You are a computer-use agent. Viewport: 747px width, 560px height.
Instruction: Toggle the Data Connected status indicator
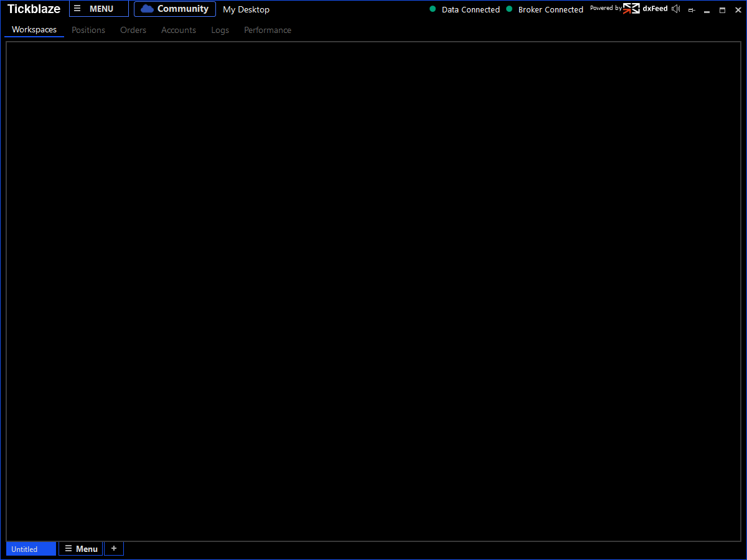(x=433, y=9)
